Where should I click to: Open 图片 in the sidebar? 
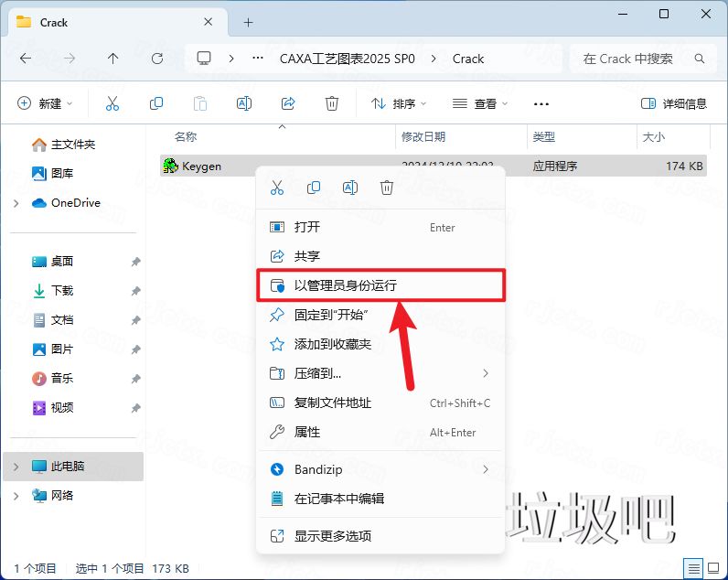[52, 349]
